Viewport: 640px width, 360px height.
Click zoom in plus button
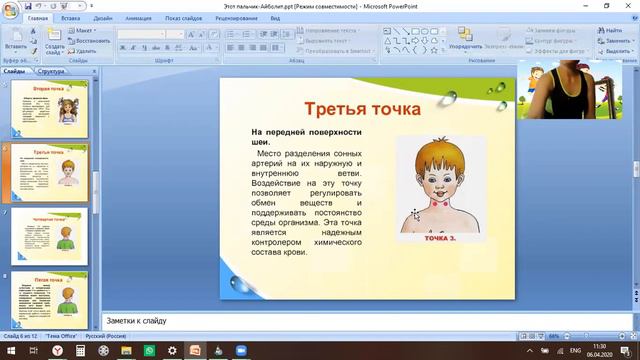point(622,336)
